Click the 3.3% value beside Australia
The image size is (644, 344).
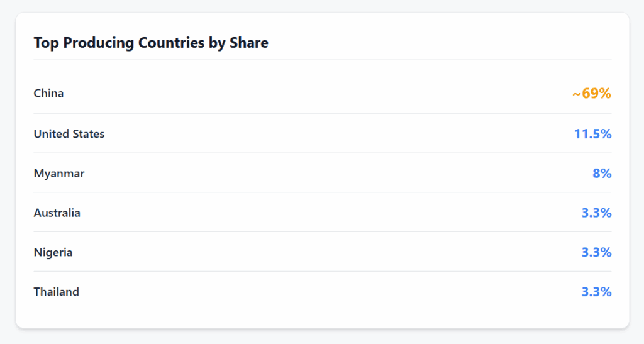coord(596,213)
